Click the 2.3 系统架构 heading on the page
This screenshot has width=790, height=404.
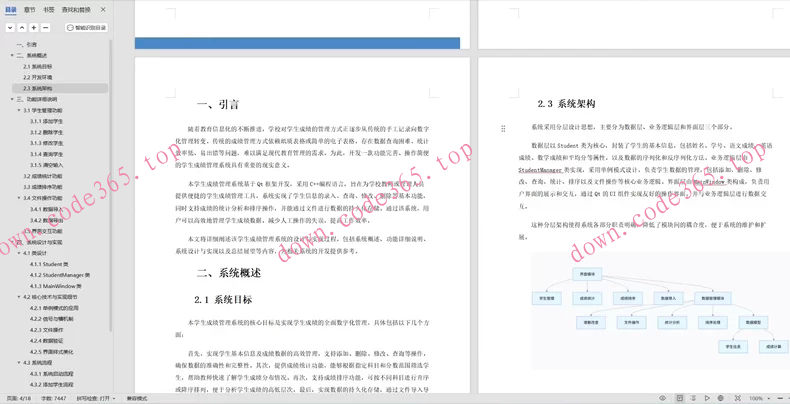click(x=567, y=104)
